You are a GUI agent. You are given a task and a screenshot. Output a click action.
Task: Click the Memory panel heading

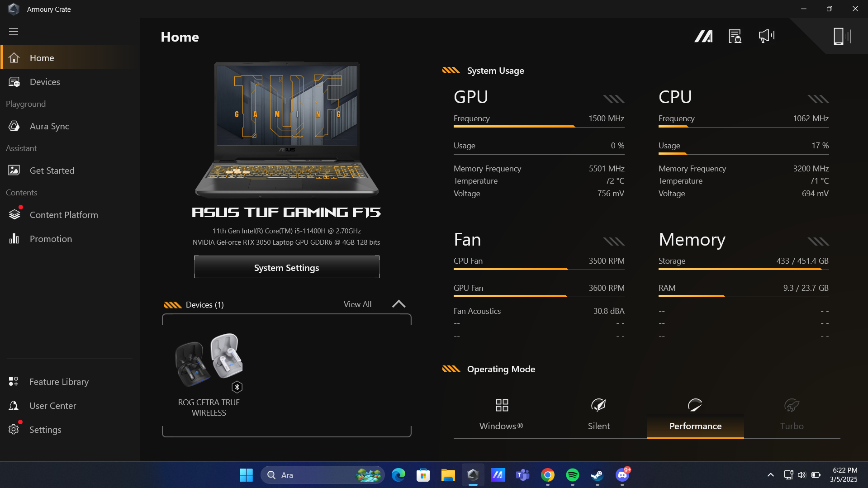click(x=692, y=240)
